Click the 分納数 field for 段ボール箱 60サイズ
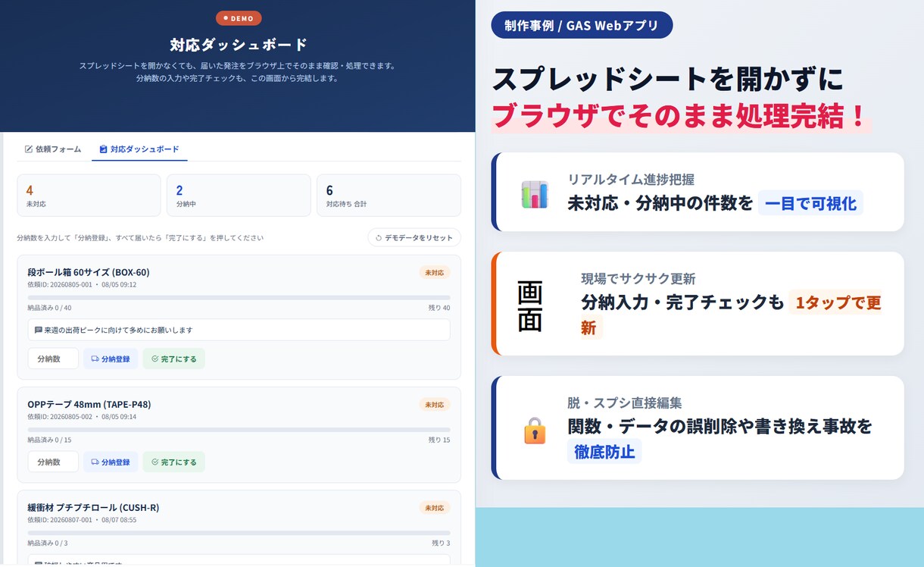The image size is (924, 567). pyautogui.click(x=53, y=359)
